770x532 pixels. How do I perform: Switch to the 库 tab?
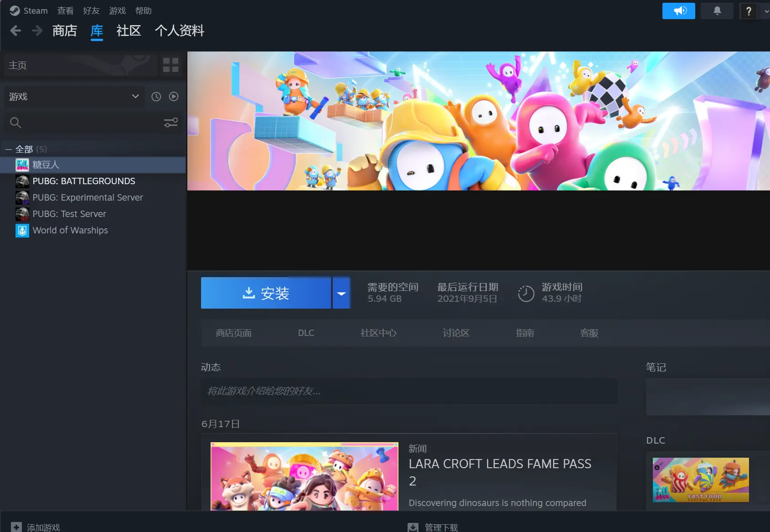click(x=97, y=31)
